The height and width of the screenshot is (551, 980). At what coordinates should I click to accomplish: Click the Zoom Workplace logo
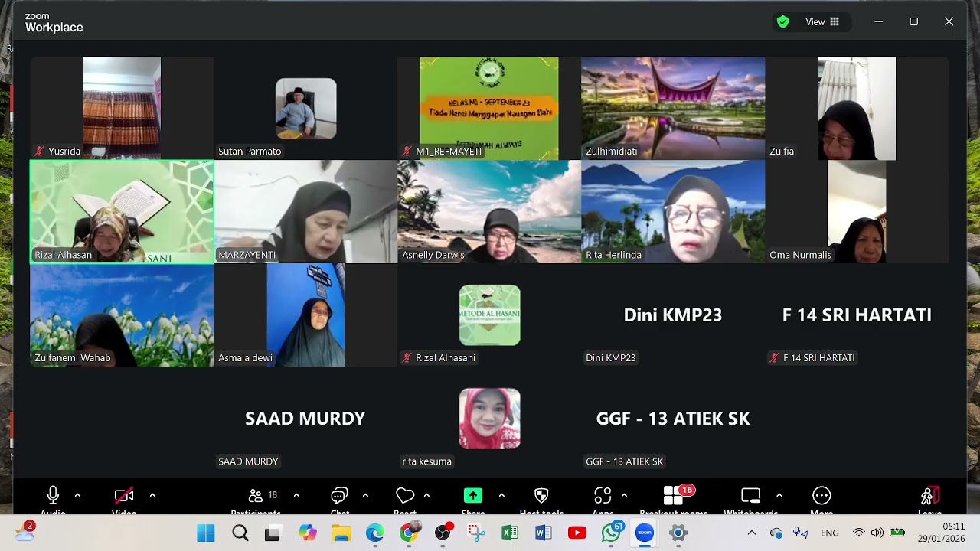coord(54,22)
